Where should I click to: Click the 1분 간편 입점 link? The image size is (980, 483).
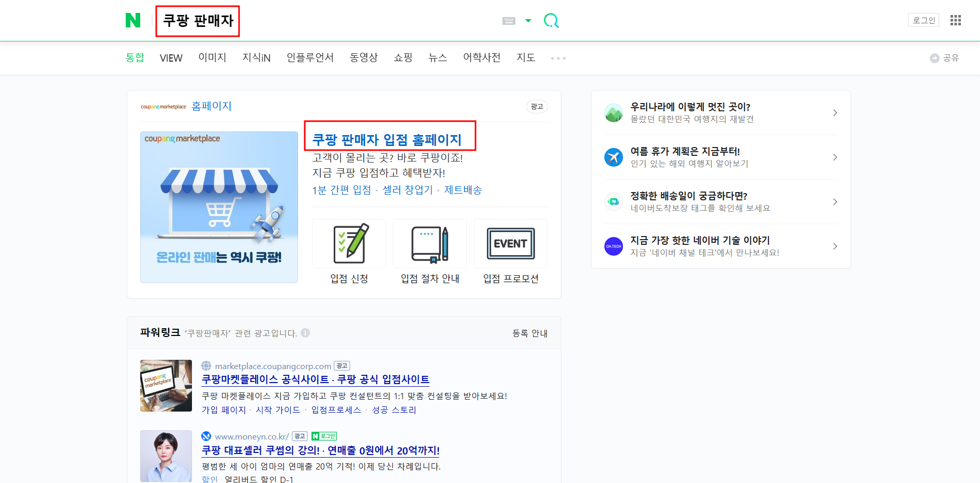(341, 190)
